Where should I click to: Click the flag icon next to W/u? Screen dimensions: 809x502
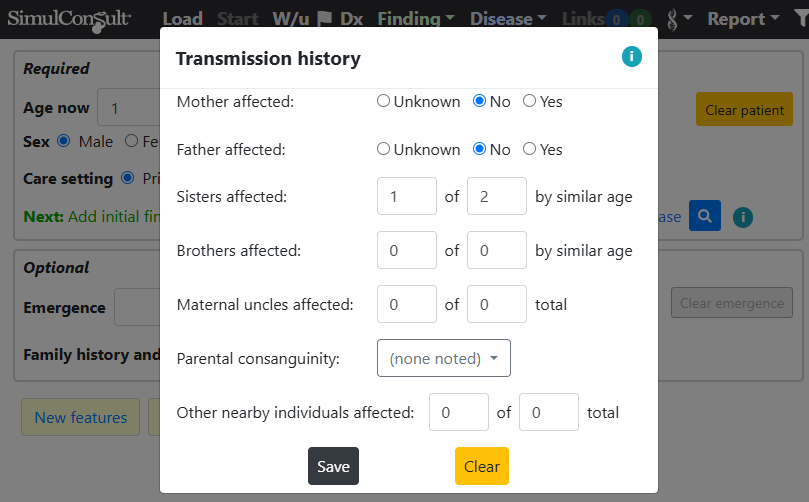pos(324,19)
